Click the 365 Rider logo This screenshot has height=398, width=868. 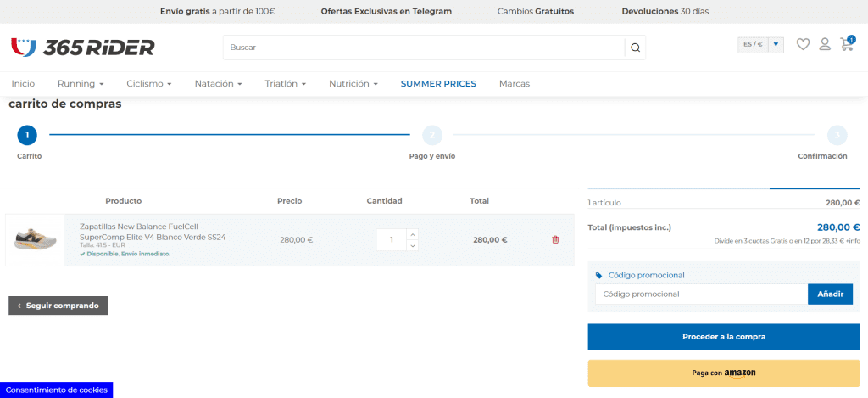[82, 48]
